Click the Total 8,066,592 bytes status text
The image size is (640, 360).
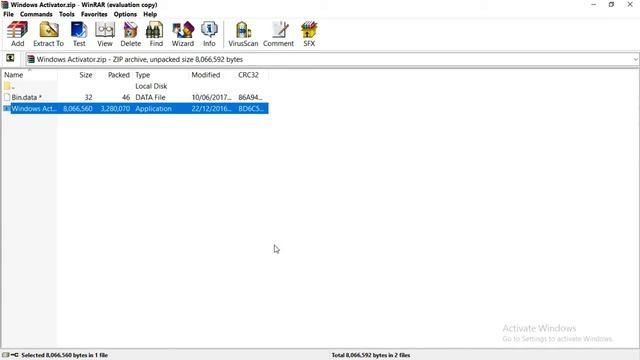click(x=371, y=355)
